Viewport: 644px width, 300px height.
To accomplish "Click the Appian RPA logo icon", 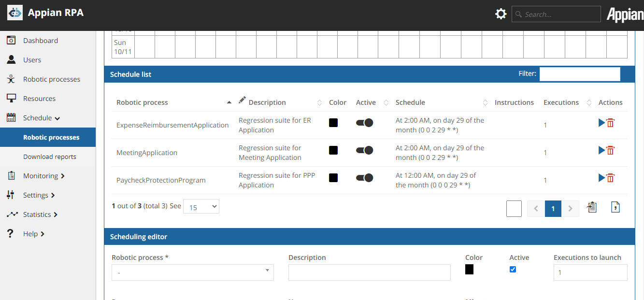I will (15, 13).
